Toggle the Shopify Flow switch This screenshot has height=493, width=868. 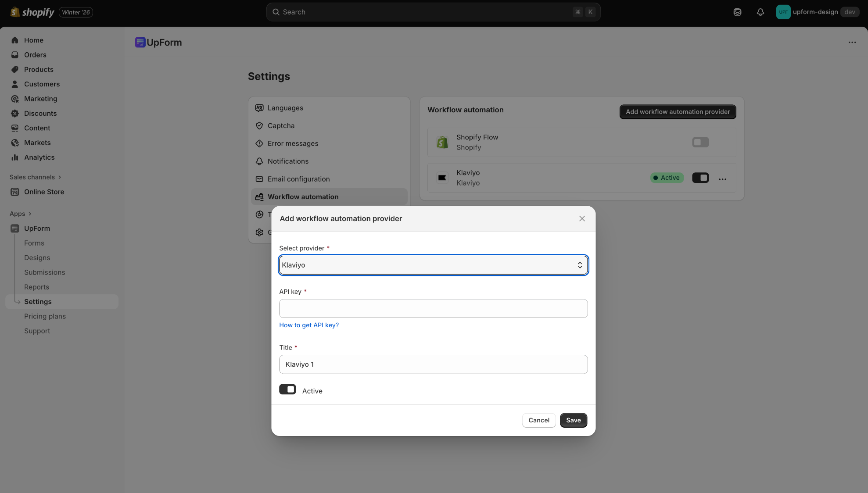coord(700,142)
